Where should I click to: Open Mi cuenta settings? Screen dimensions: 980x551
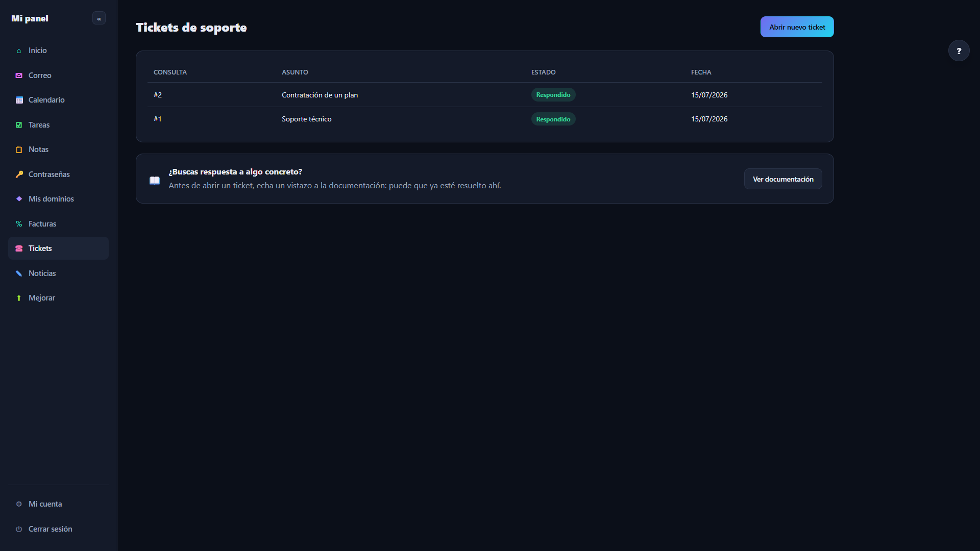point(58,504)
